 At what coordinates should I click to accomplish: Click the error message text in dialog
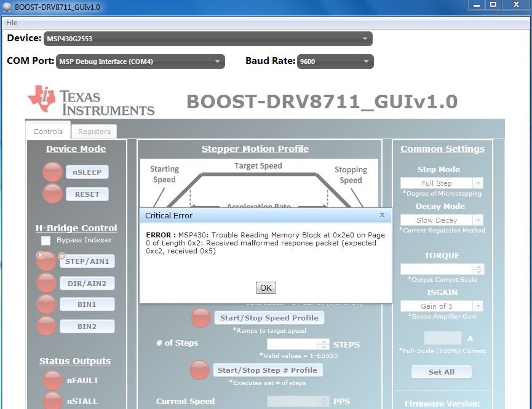point(265,243)
